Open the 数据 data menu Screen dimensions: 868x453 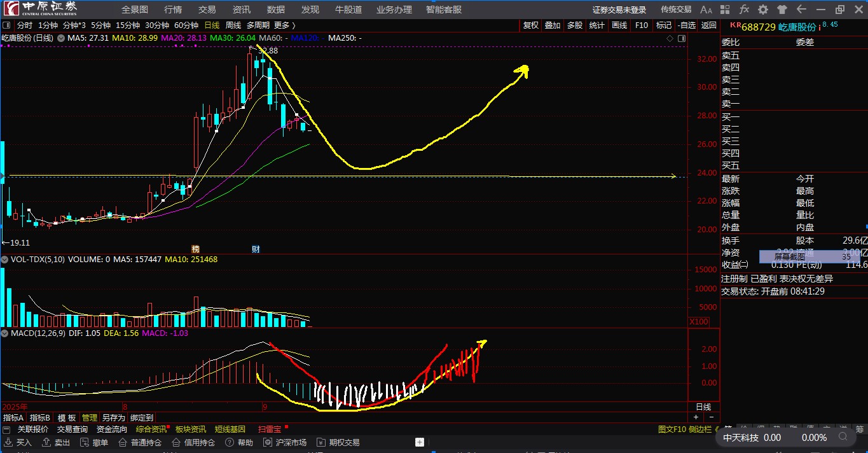point(276,10)
